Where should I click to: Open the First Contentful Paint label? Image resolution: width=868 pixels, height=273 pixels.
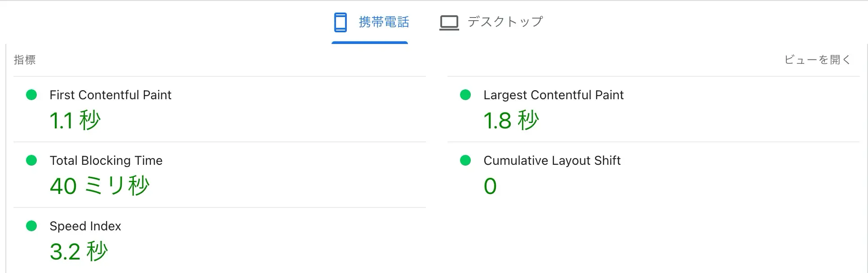click(110, 95)
